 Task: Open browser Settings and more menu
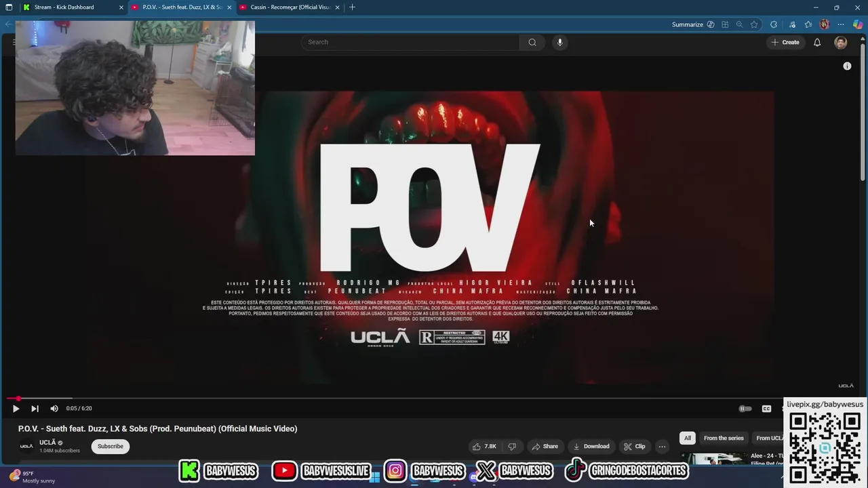(841, 24)
